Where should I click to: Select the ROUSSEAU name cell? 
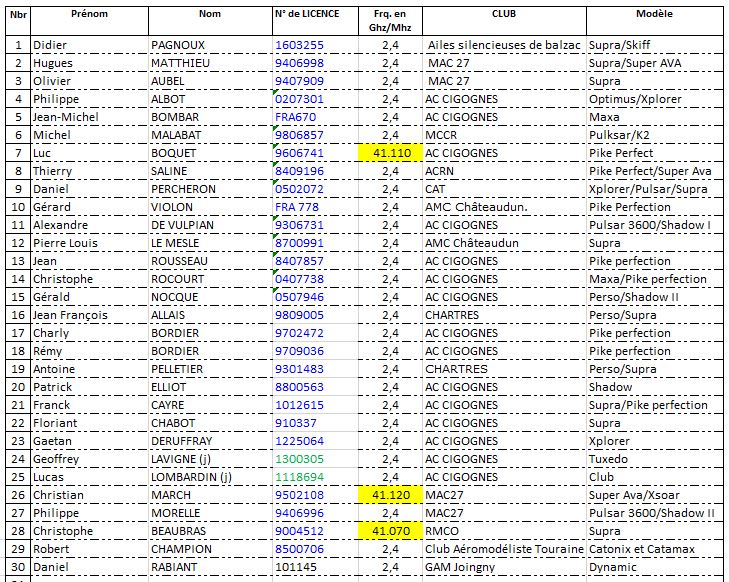coord(210,261)
